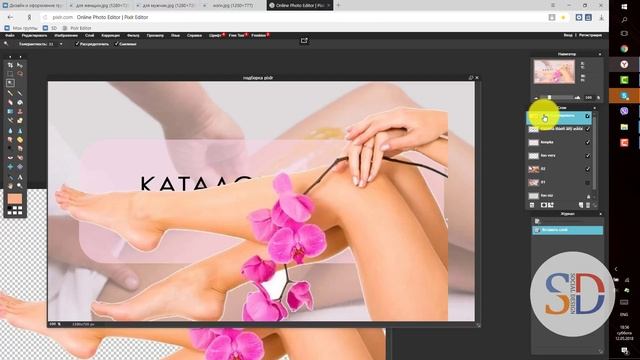Screen dimensions: 640x360
Task: Select the Zoom magnifier tool
Action: click(20, 186)
